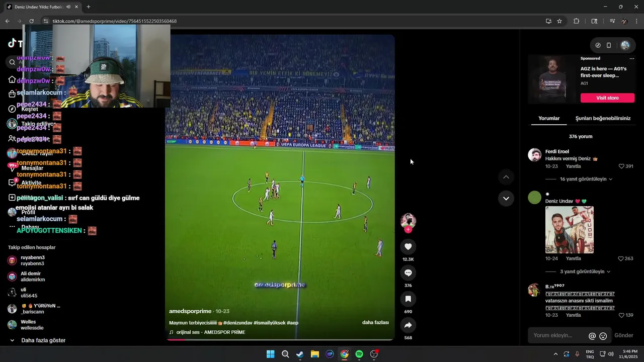Open the image attached to the Deniz Undav comment
Viewport: 644px width, 362px height.
click(x=570, y=230)
